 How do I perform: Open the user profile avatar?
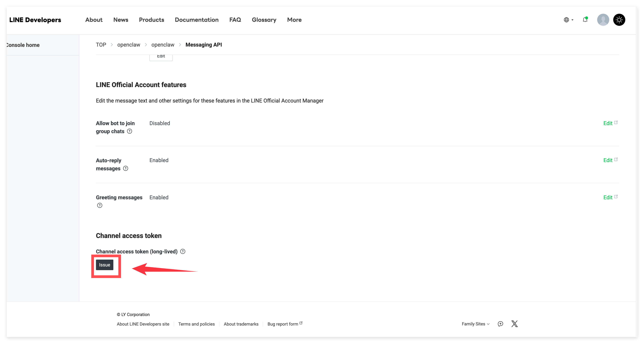coord(603,20)
